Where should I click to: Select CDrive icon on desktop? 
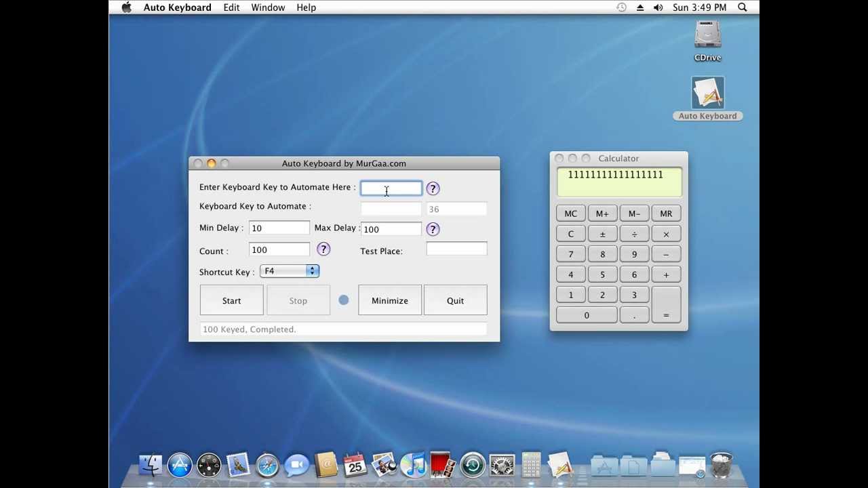tap(707, 41)
